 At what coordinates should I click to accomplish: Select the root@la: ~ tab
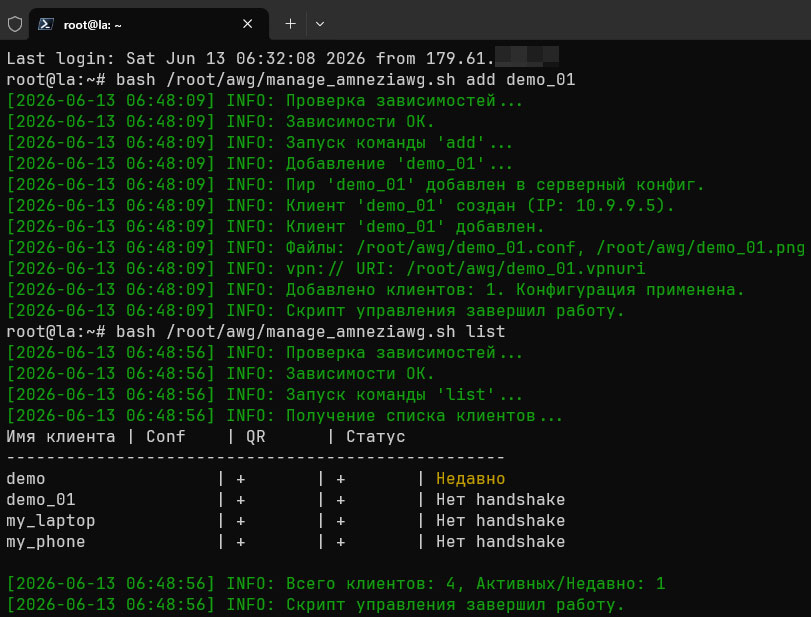click(148, 24)
